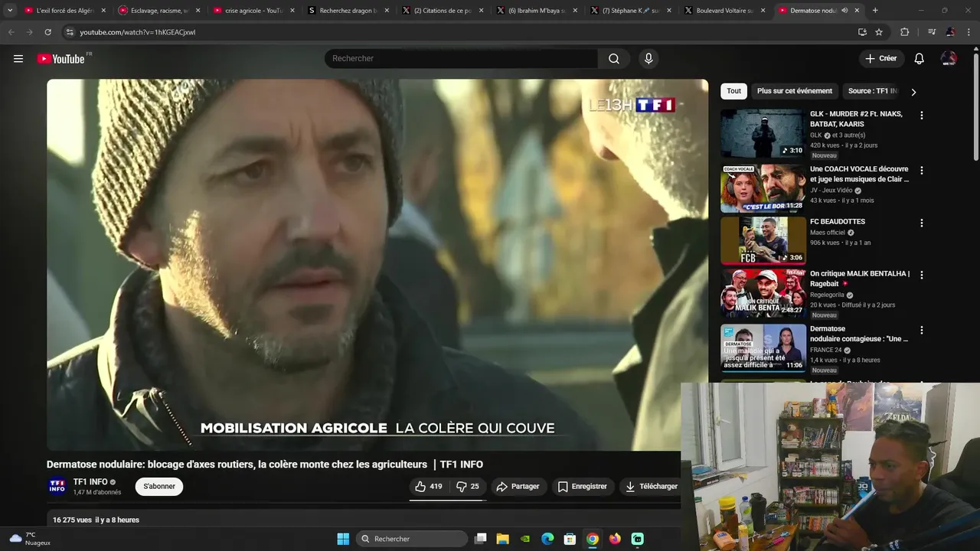
Task: Switch to the 'Esclavage, racisme' tab
Action: 158,11
